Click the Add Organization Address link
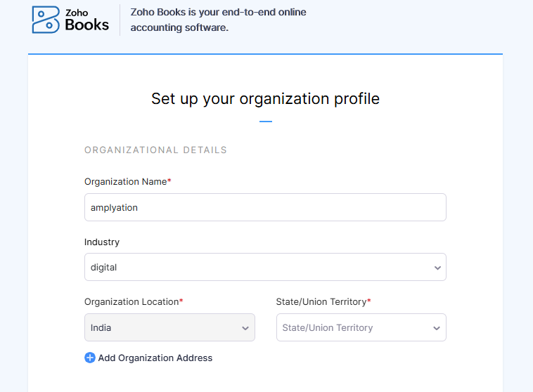The width and height of the screenshot is (533, 392). tap(155, 358)
